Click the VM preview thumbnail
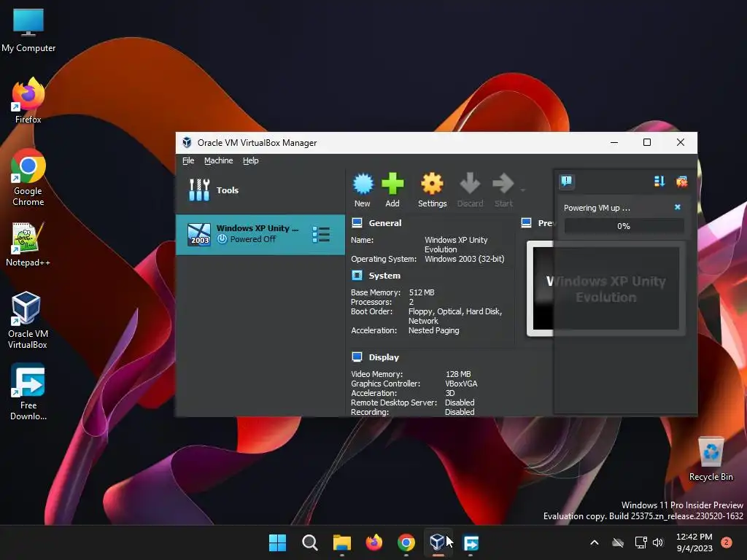This screenshot has height=560, width=747. tap(606, 289)
